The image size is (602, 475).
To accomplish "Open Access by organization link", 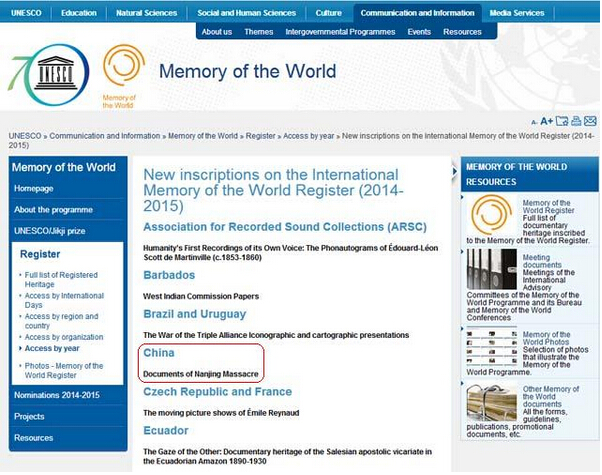I will (x=64, y=337).
